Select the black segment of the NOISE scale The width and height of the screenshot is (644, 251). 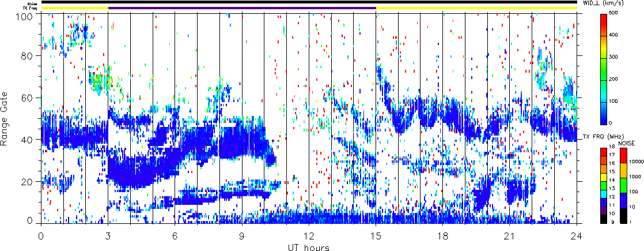tap(623, 216)
